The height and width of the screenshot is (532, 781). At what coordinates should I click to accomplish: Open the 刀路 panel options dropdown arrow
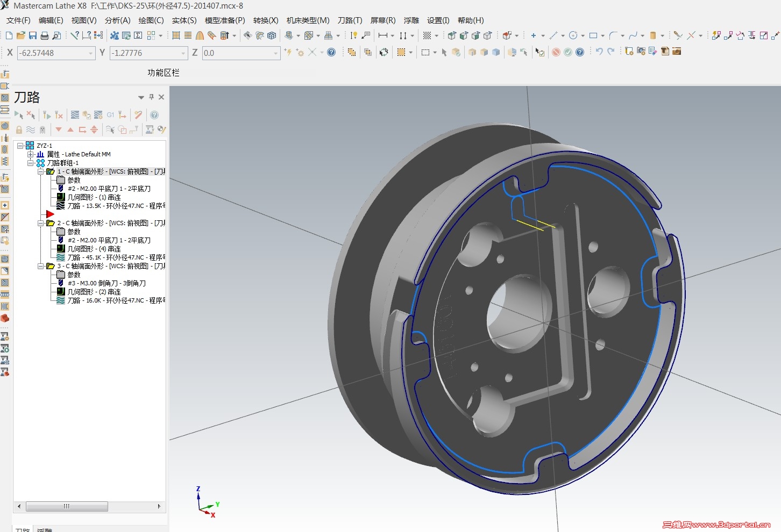(141, 97)
